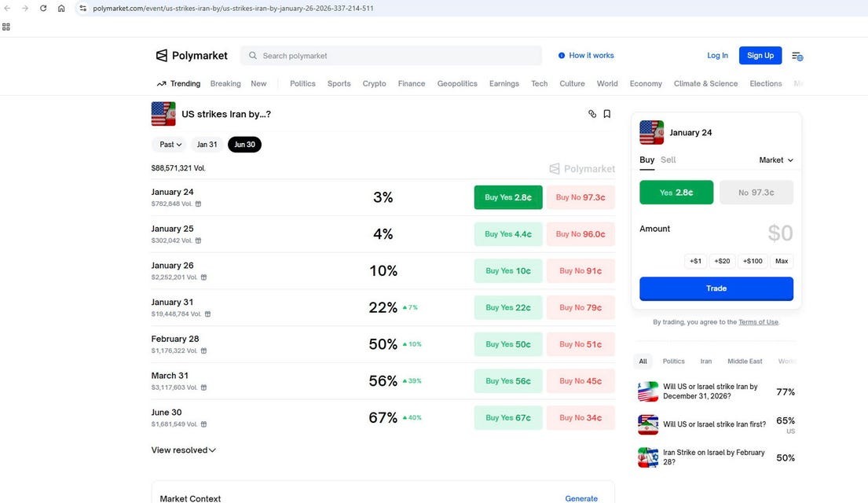Click Buy Yes 22¢ for January 31

508,307
